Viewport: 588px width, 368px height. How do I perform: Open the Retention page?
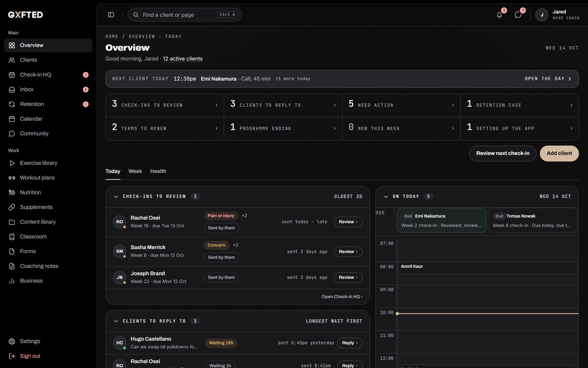[48, 104]
